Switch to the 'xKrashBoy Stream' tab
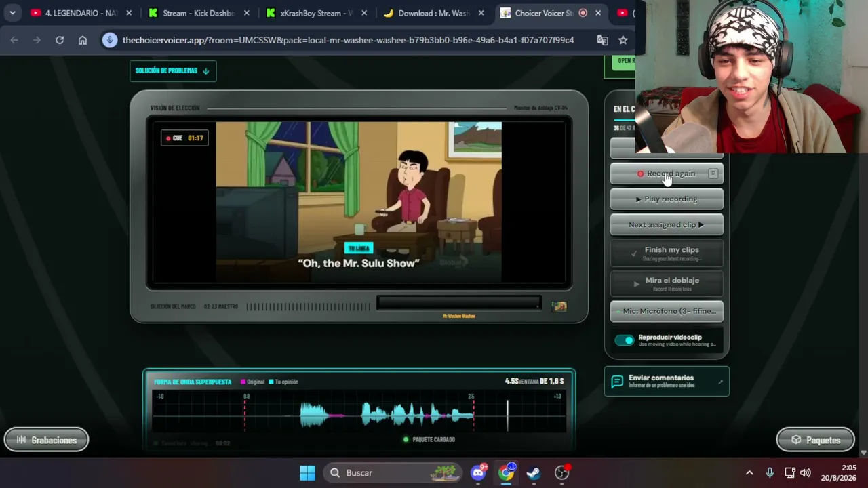The width and height of the screenshot is (868, 488). [x=309, y=13]
